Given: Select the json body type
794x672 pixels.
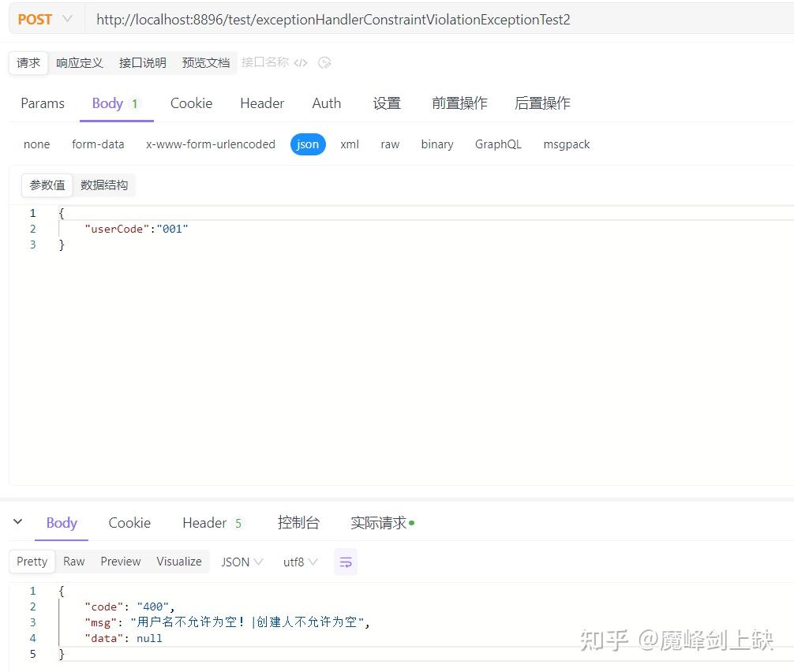Looking at the screenshot, I should click(x=307, y=144).
